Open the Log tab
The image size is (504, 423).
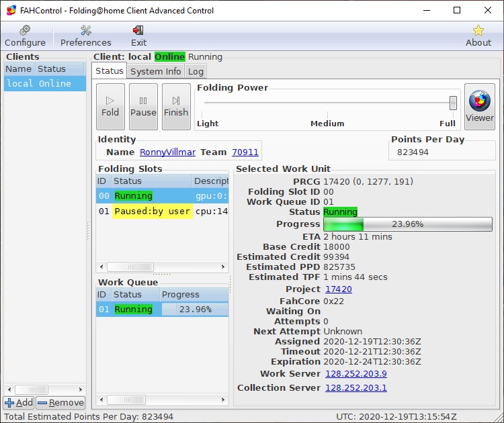pos(196,71)
